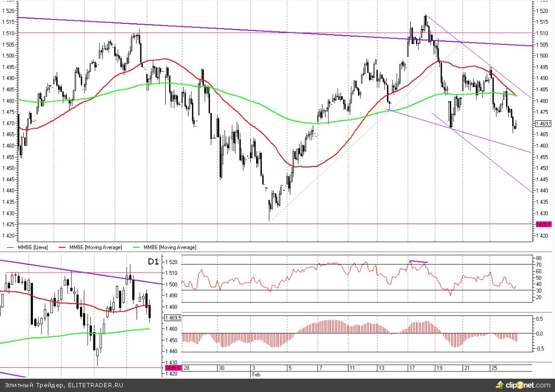Select the purple divergence line on RSI panel
The width and height of the screenshot is (555, 392).
pos(418,261)
